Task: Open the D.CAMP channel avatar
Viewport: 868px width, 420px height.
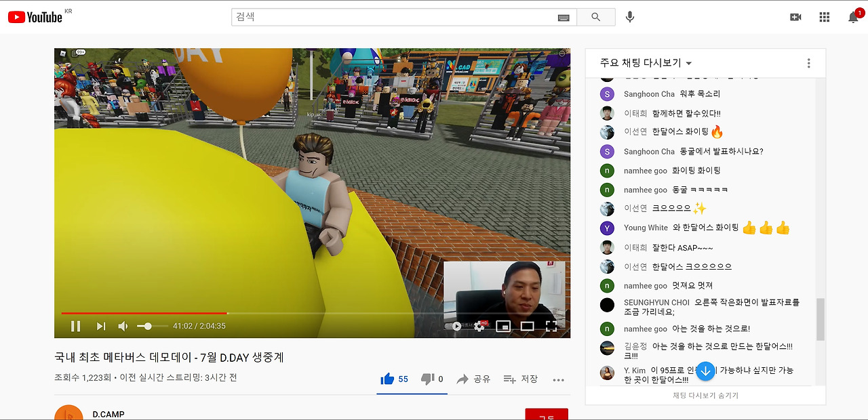Action: pyautogui.click(x=68, y=413)
